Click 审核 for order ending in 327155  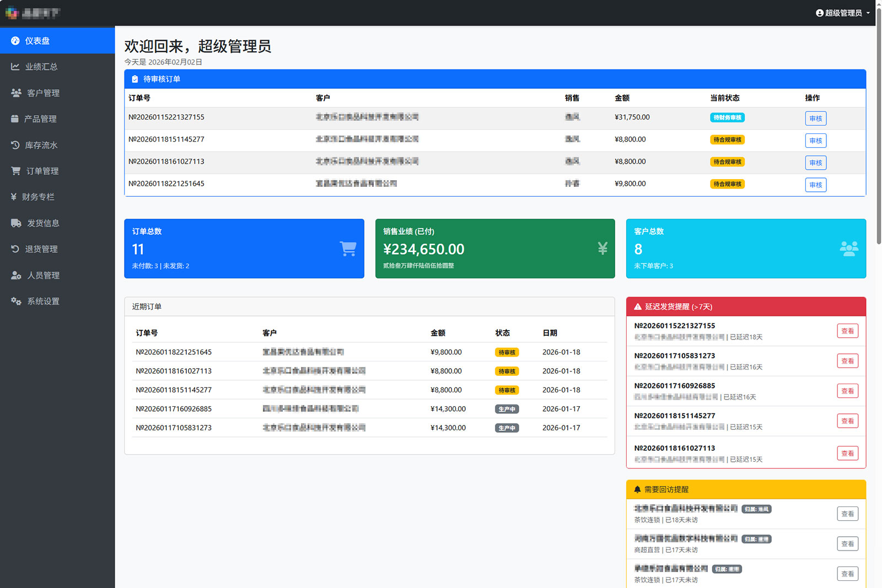pos(815,118)
